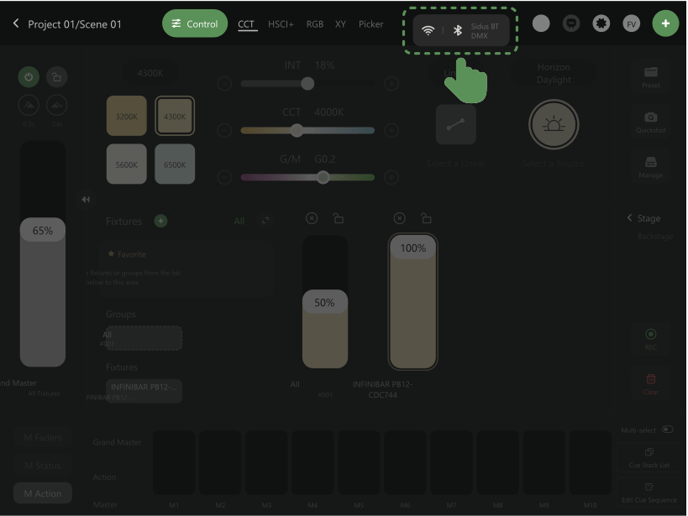
Task: Open the RGB mode tab
Action: [315, 24]
